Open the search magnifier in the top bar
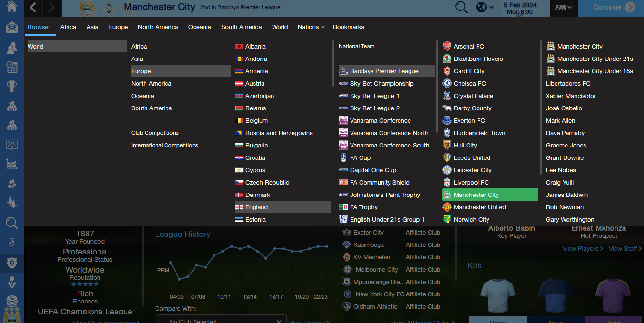644x323 pixels. [461, 7]
